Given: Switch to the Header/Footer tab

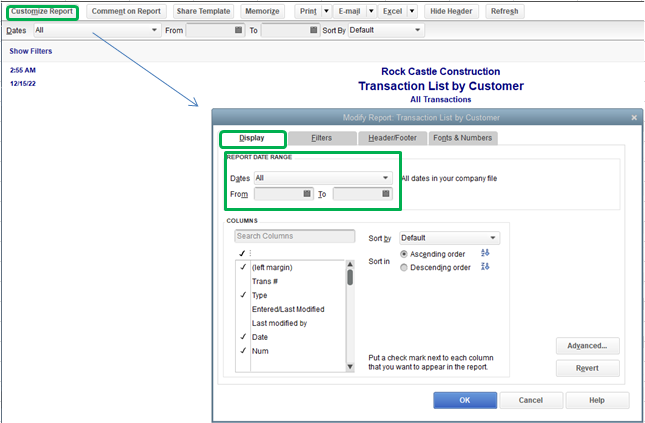Looking at the screenshot, I should pos(392,138).
